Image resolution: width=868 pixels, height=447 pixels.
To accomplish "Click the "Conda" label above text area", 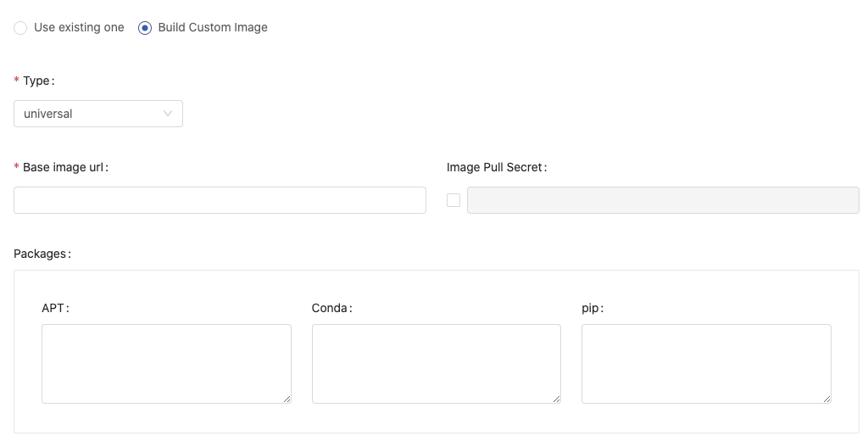I will (331, 308).
